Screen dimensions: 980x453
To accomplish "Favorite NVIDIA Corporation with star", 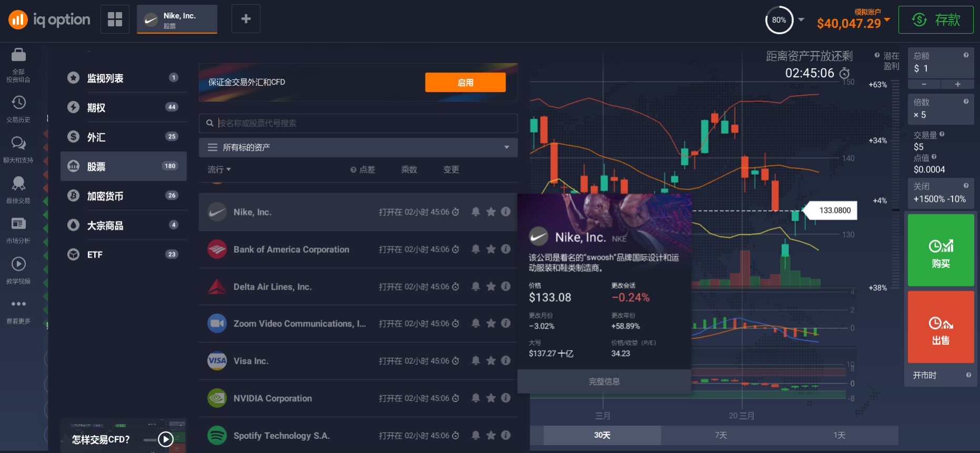I will 491,398.
